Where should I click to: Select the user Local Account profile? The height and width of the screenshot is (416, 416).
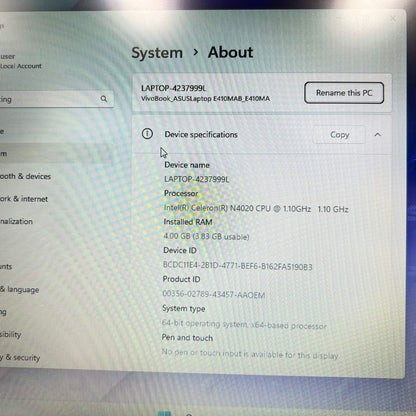pyautogui.click(x=21, y=61)
